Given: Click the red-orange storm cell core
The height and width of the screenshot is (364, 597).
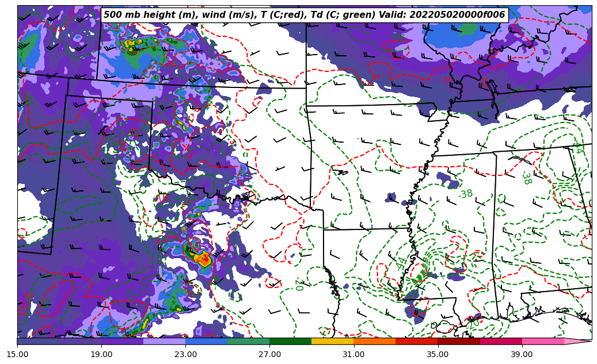Looking at the screenshot, I should click(x=203, y=259).
